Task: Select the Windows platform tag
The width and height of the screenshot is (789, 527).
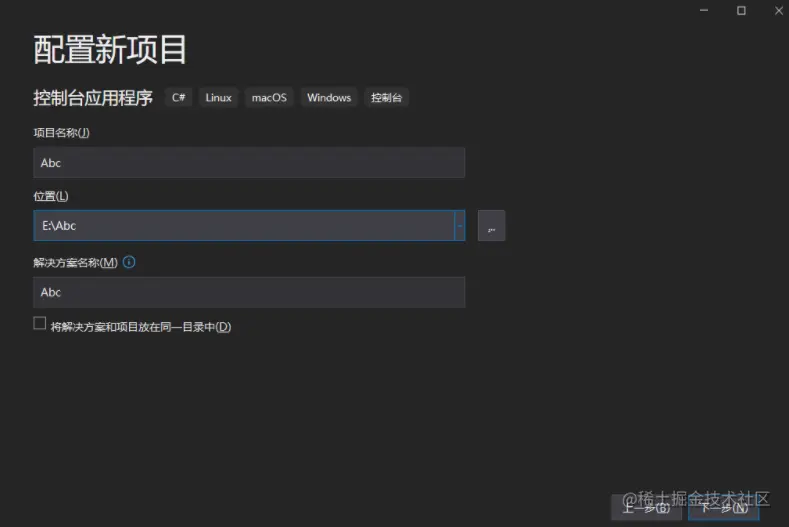Action: tap(329, 97)
